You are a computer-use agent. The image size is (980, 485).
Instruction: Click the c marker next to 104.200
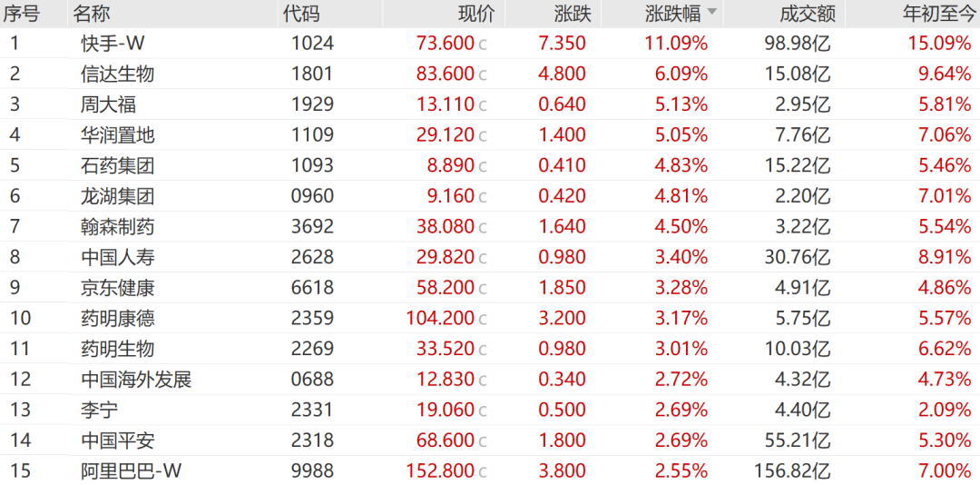click(483, 319)
